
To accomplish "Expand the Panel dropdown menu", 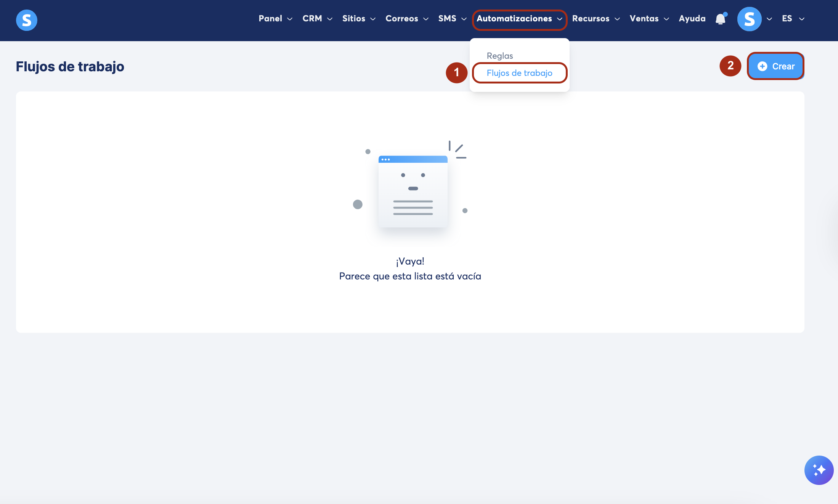I will pyautogui.click(x=275, y=19).
